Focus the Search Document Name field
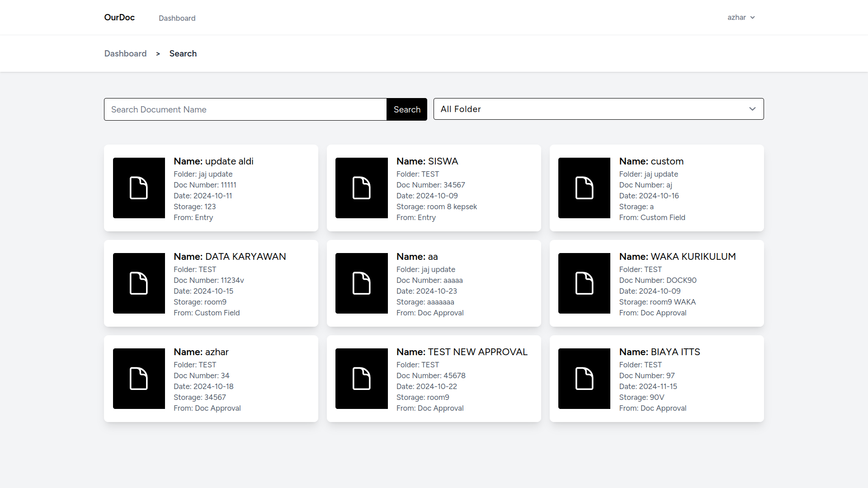Image resolution: width=868 pixels, height=488 pixels. (245, 109)
